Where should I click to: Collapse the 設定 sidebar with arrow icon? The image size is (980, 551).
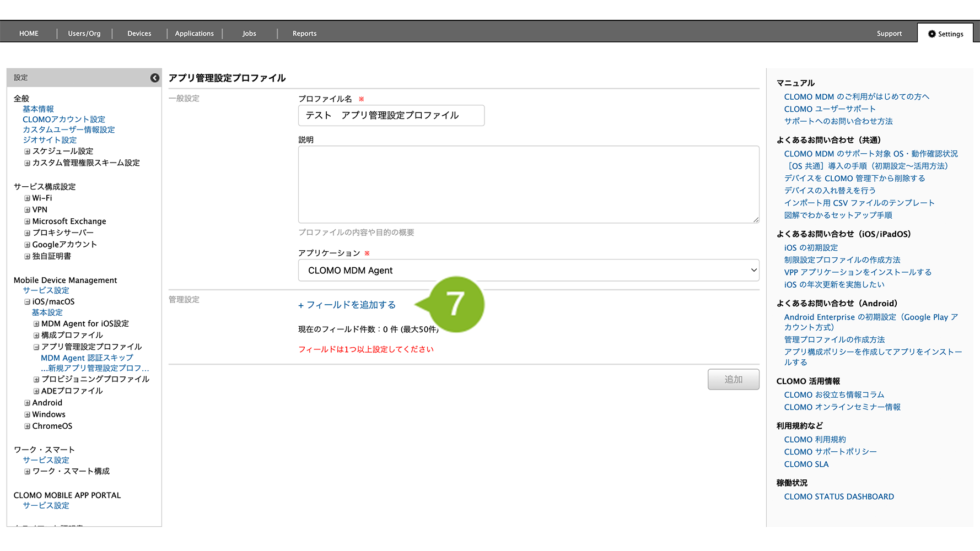(x=155, y=78)
